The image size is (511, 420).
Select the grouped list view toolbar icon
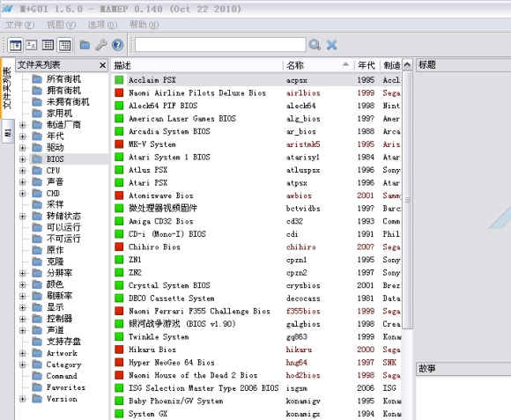64,45
